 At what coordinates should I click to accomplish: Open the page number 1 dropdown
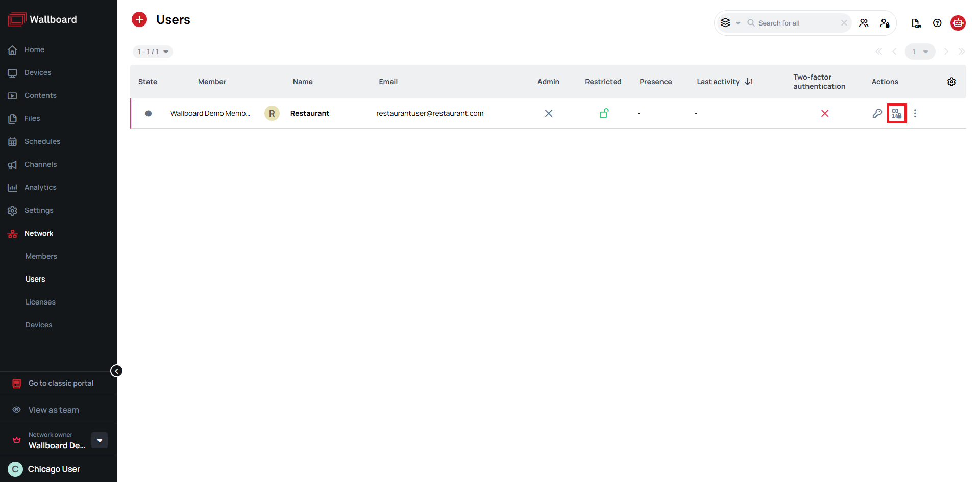coord(920,52)
